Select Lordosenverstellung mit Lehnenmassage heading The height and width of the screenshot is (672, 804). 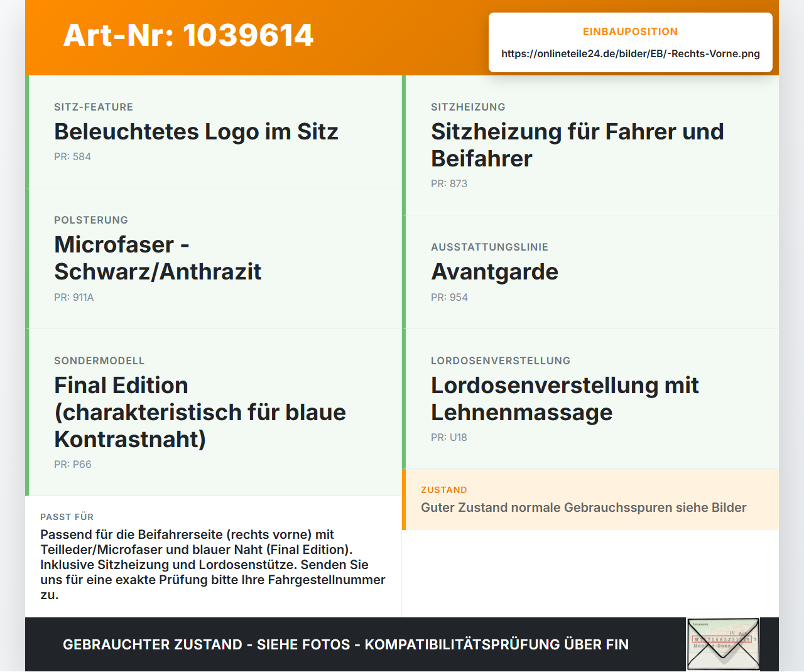point(565,399)
